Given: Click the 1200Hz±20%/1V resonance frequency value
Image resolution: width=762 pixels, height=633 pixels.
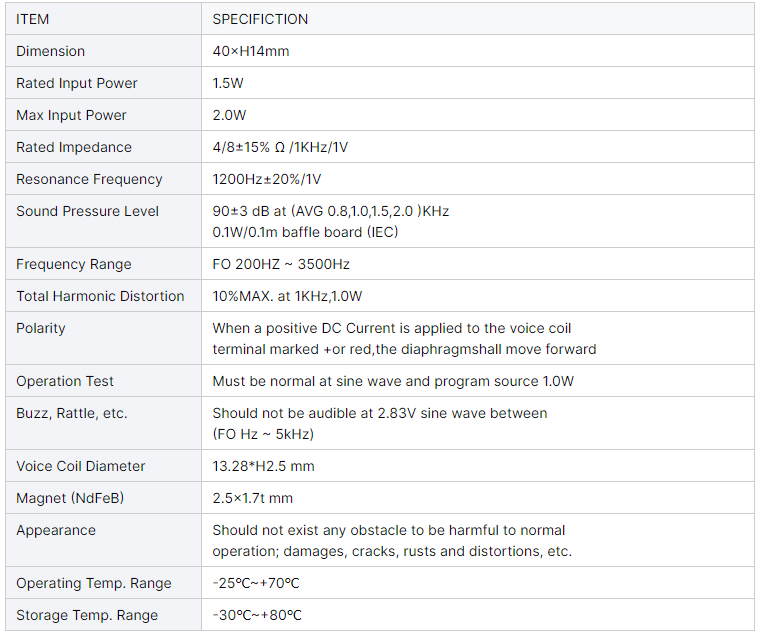Looking at the screenshot, I should click(267, 179).
